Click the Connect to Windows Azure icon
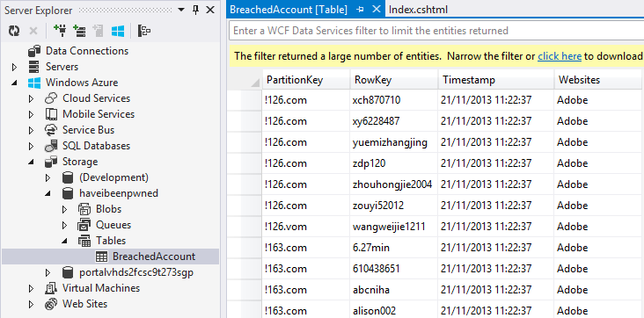 pos(118,31)
